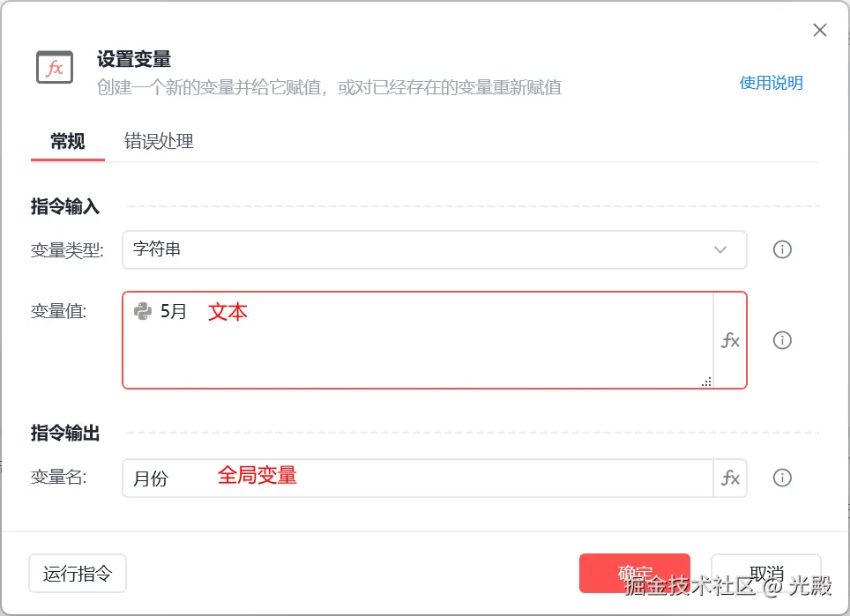Click the 变量名 input containing 月份
The image size is (850, 616).
(x=416, y=478)
